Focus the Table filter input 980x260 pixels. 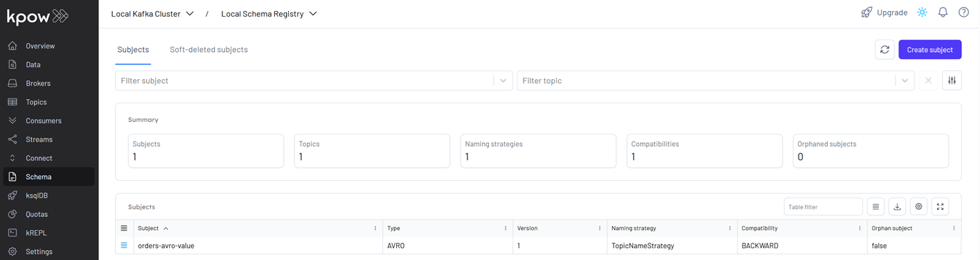click(823, 207)
